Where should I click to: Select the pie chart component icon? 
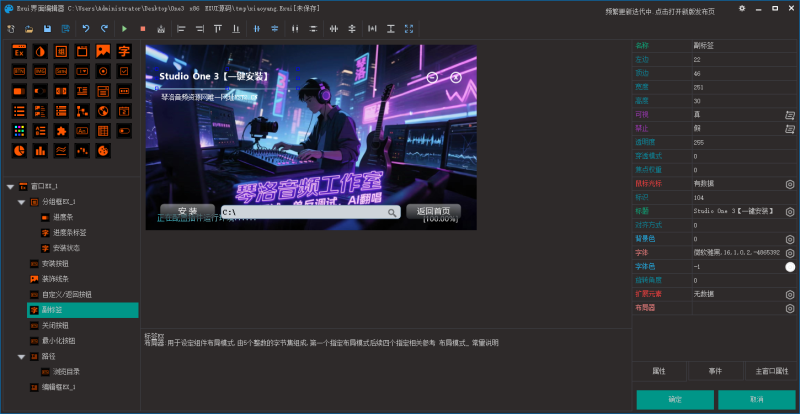coord(19,151)
